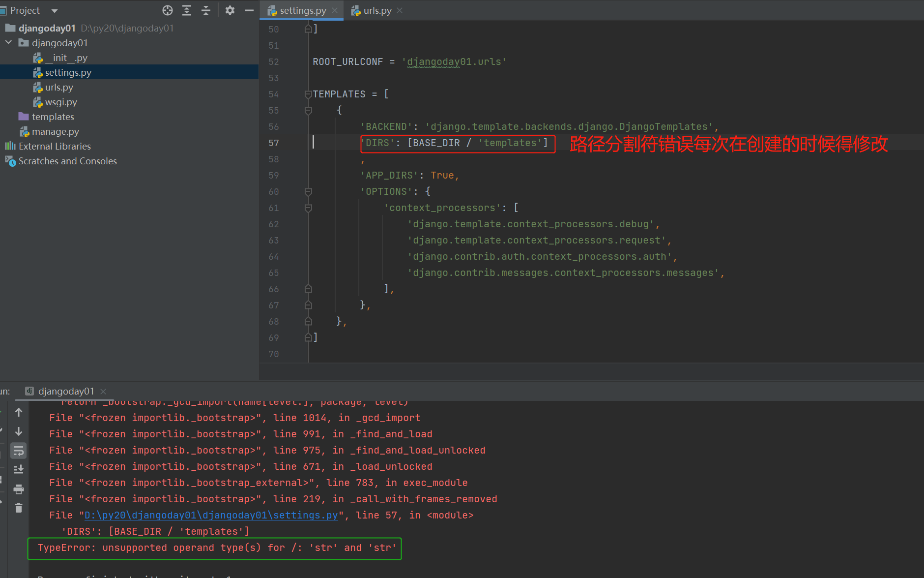
Task: Open Project panel settings gear
Action: point(230,10)
